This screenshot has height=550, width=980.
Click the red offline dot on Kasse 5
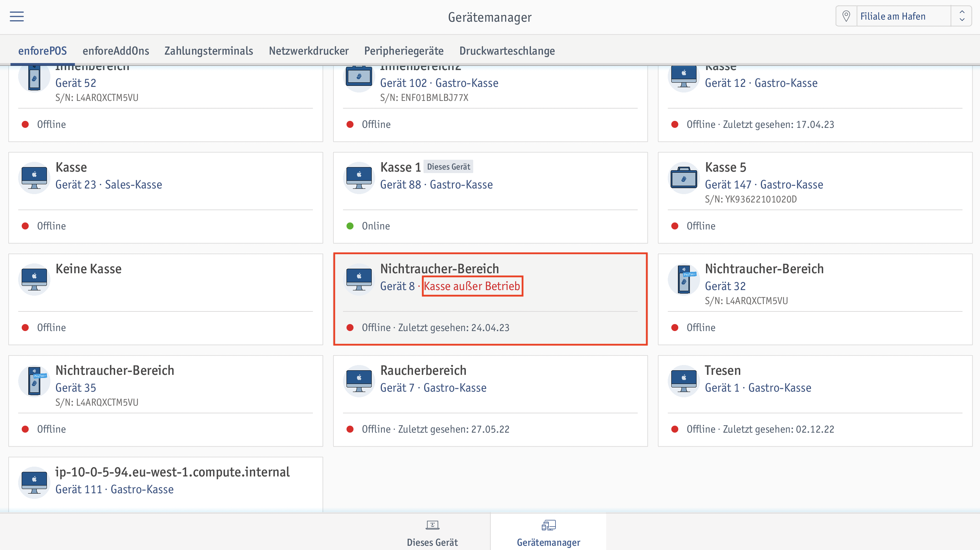click(x=675, y=226)
